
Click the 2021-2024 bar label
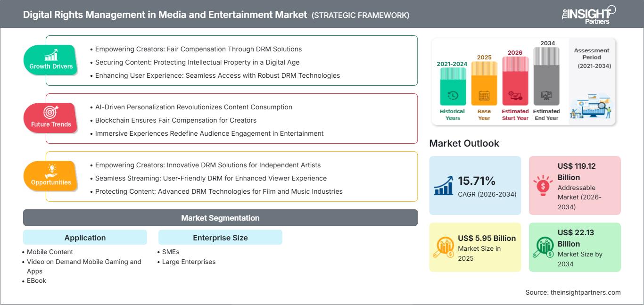453,64
